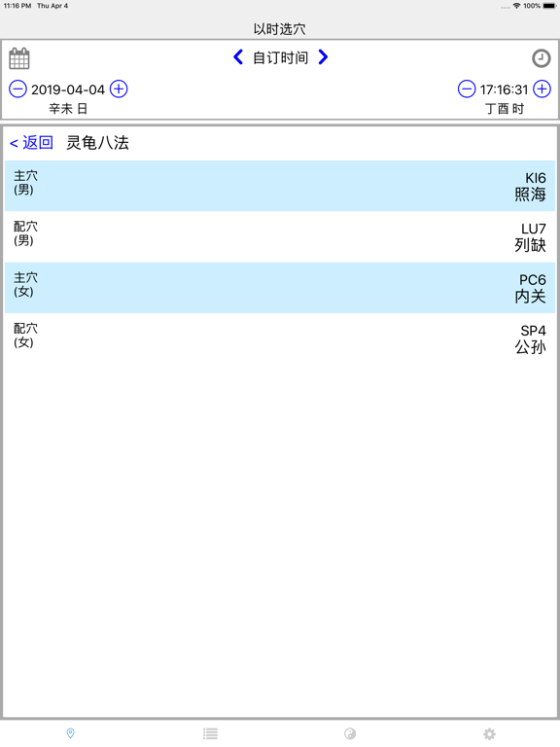
Task: Increase the time with the plus button
Action: point(542,89)
